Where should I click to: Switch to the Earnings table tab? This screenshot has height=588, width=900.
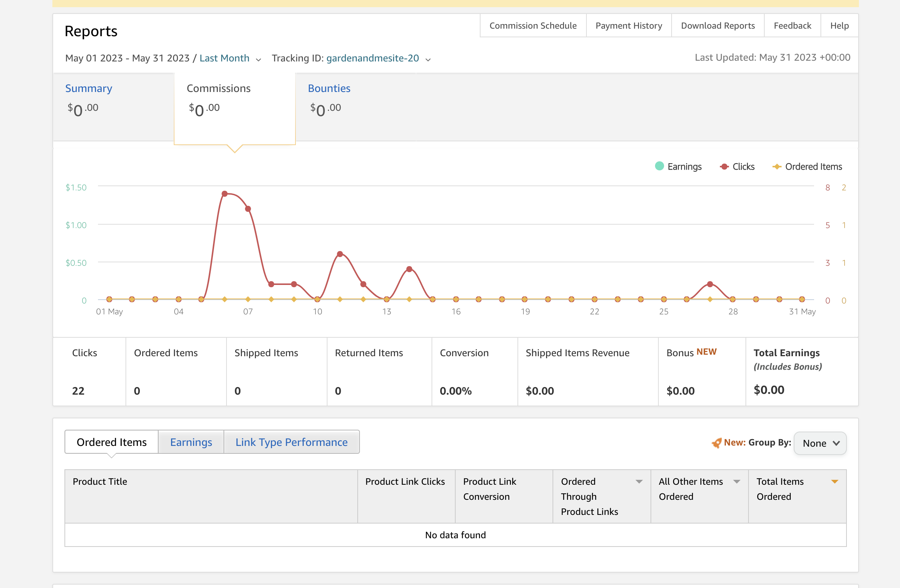click(191, 442)
